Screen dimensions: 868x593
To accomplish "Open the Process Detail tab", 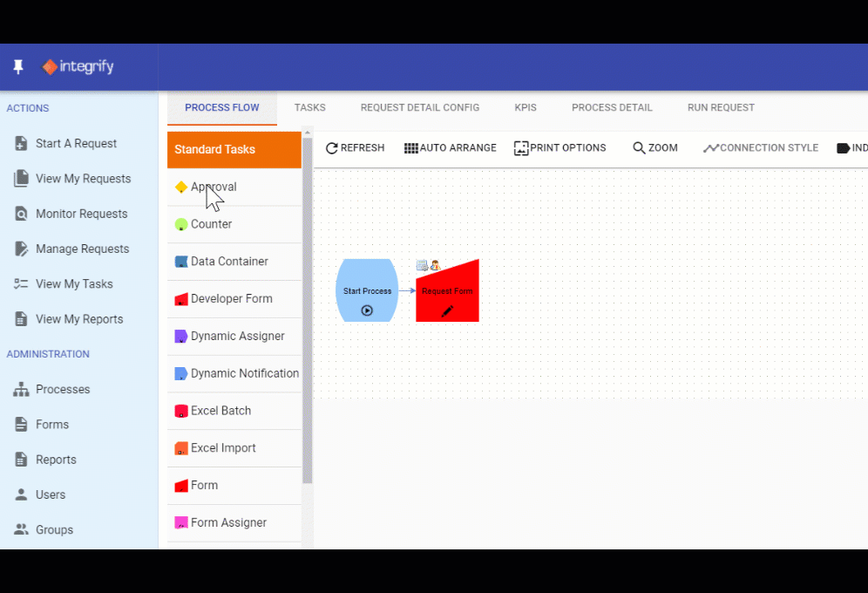I will [613, 108].
